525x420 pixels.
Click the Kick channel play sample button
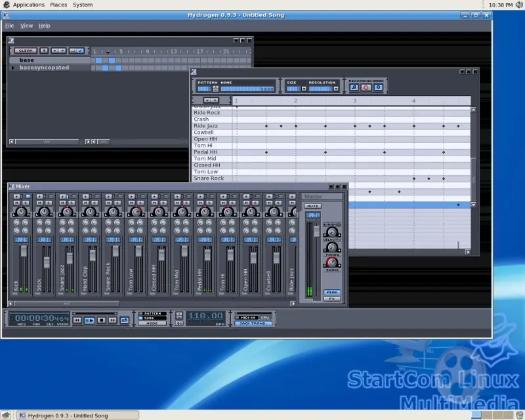pos(17,196)
